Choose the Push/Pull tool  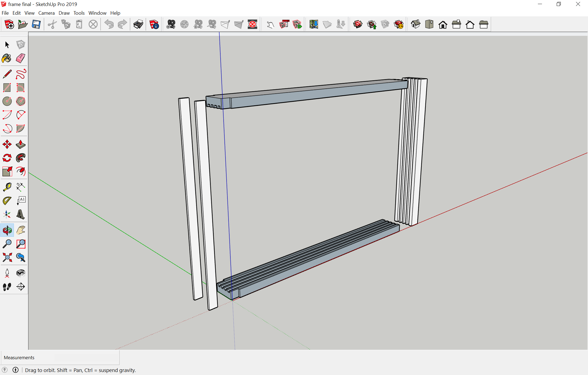[21, 144]
